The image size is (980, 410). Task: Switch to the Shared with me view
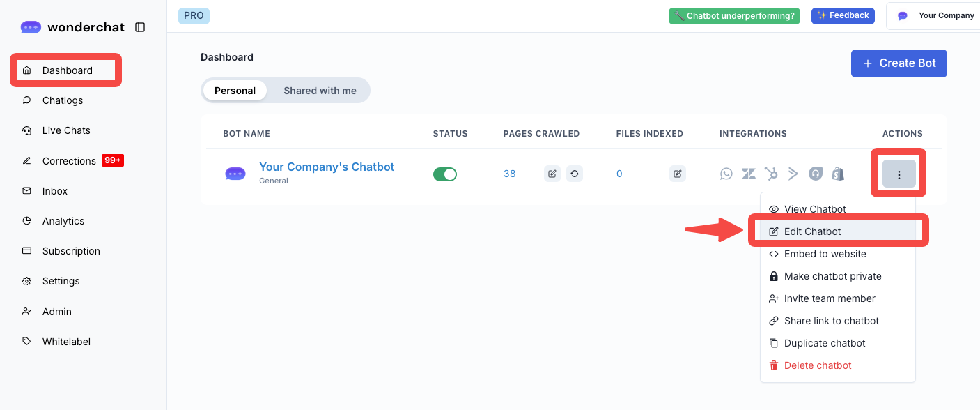(x=320, y=91)
